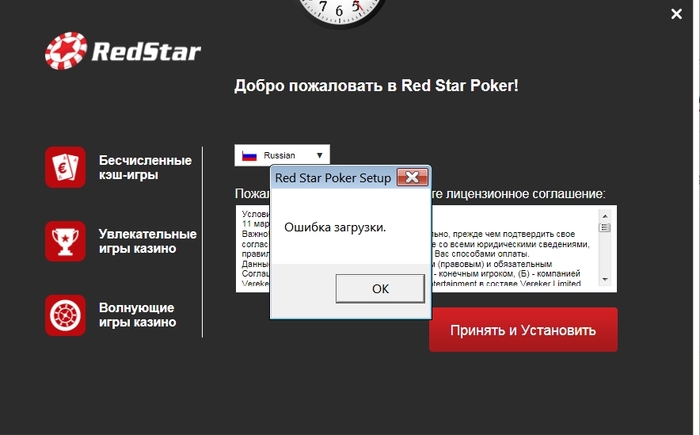Click the trophy casino games icon
Viewport: 700px width, 435px height.
point(65,241)
